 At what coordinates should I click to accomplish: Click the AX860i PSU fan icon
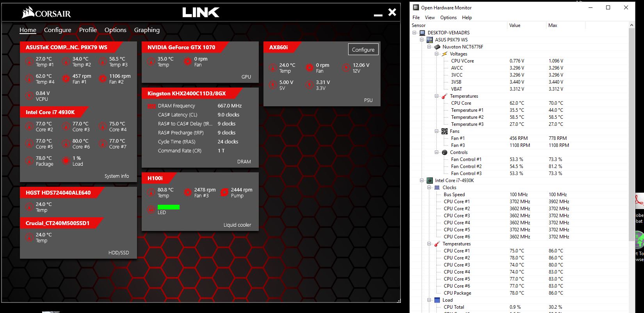310,68
